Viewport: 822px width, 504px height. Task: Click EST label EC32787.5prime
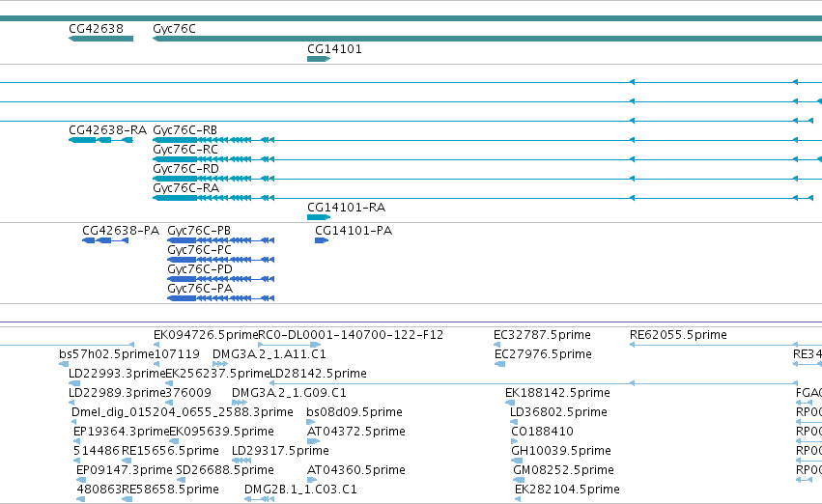pyautogui.click(x=542, y=335)
